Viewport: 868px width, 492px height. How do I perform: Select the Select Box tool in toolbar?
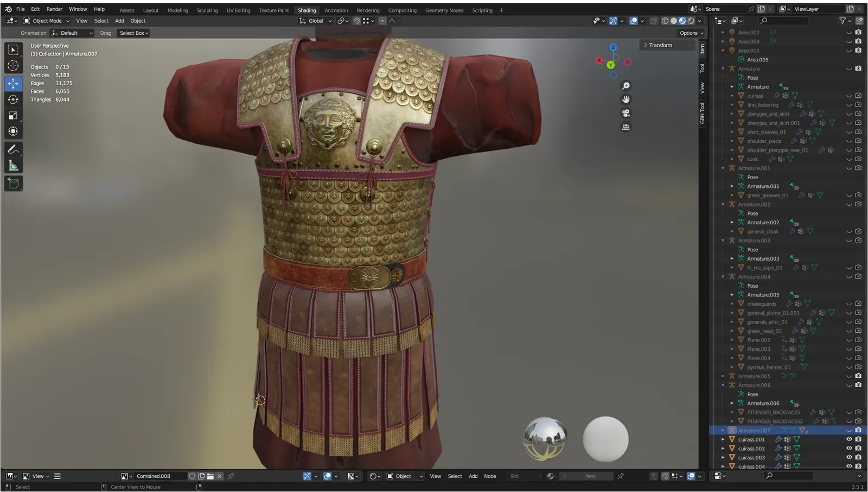point(13,50)
